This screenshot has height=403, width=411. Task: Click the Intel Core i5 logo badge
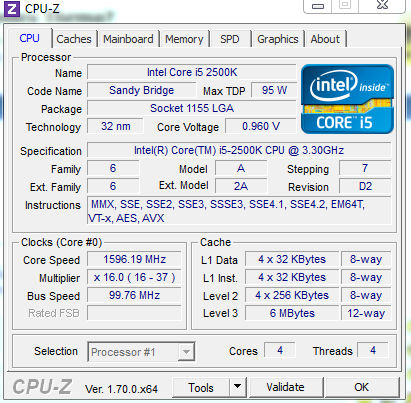click(347, 99)
